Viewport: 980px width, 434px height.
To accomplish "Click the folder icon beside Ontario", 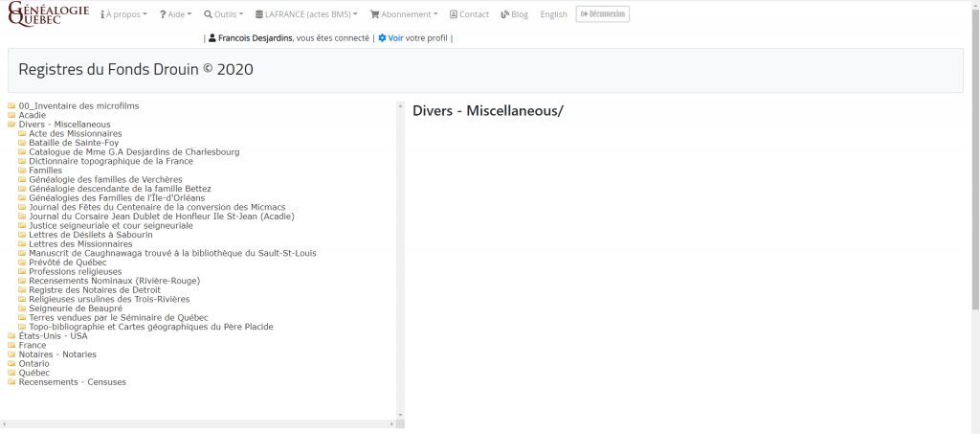I will 11,363.
